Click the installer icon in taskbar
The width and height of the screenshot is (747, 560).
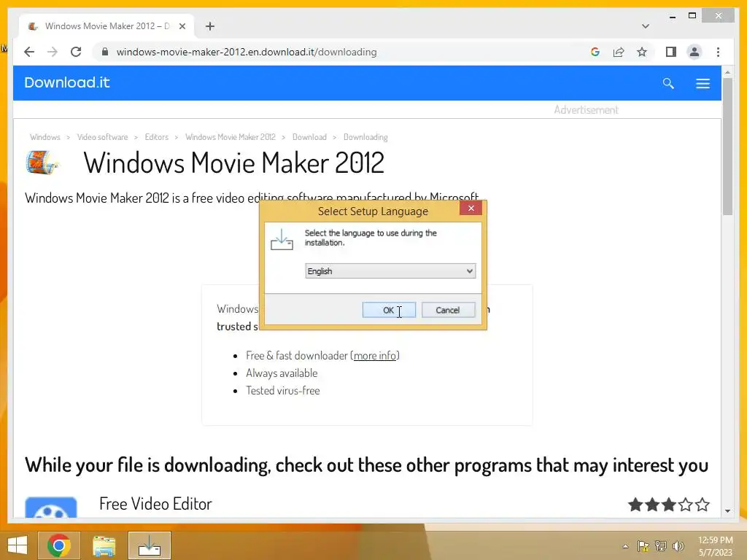click(149, 545)
